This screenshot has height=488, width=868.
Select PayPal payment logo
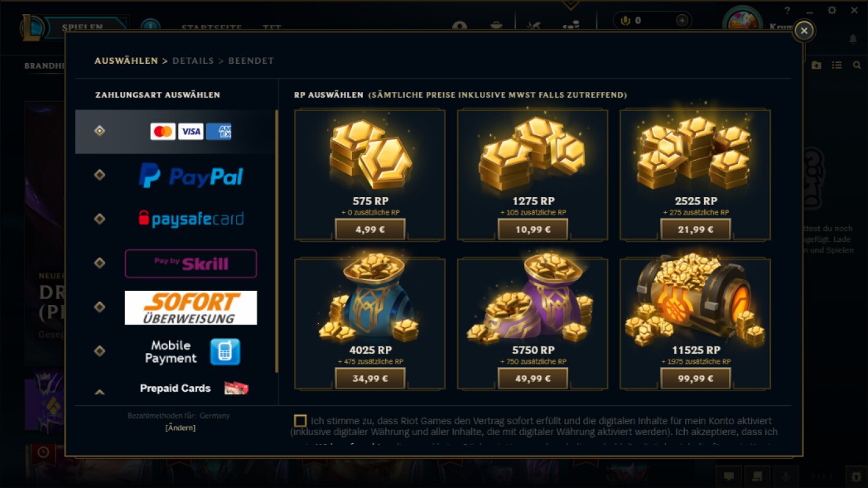(x=191, y=176)
